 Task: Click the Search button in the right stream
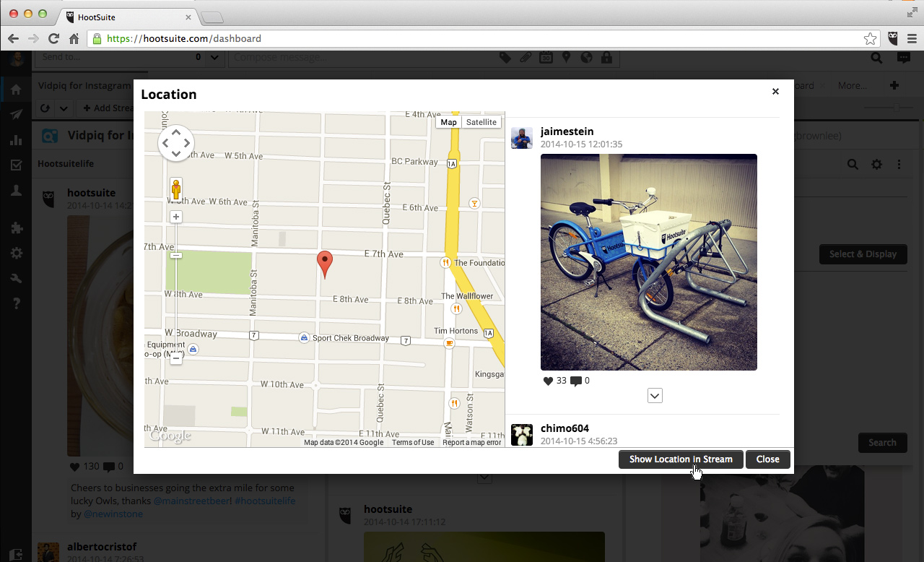click(882, 443)
